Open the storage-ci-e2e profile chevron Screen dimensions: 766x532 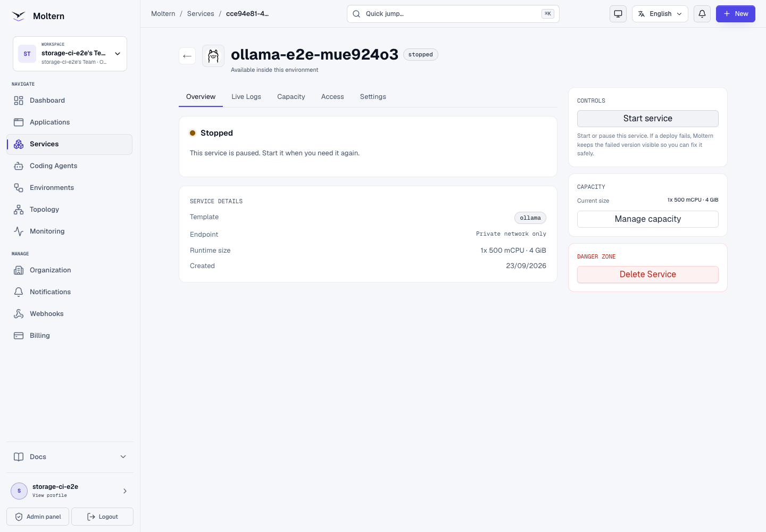(x=125, y=491)
